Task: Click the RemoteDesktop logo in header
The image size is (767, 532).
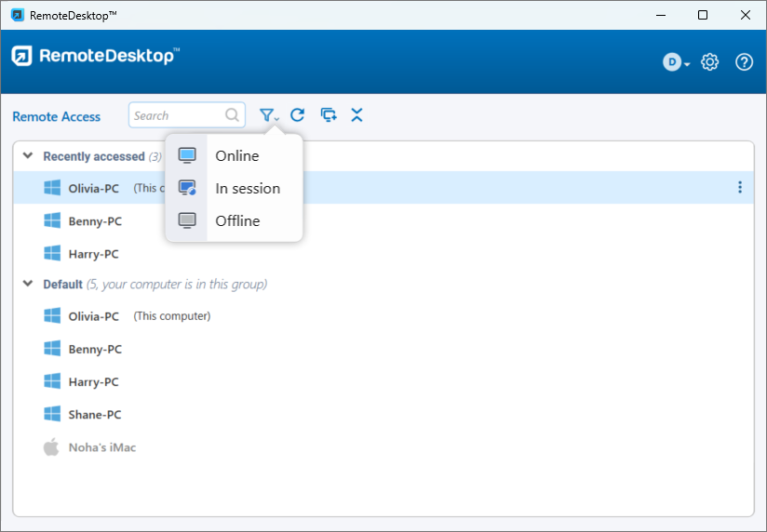Action: pyautogui.click(x=94, y=57)
